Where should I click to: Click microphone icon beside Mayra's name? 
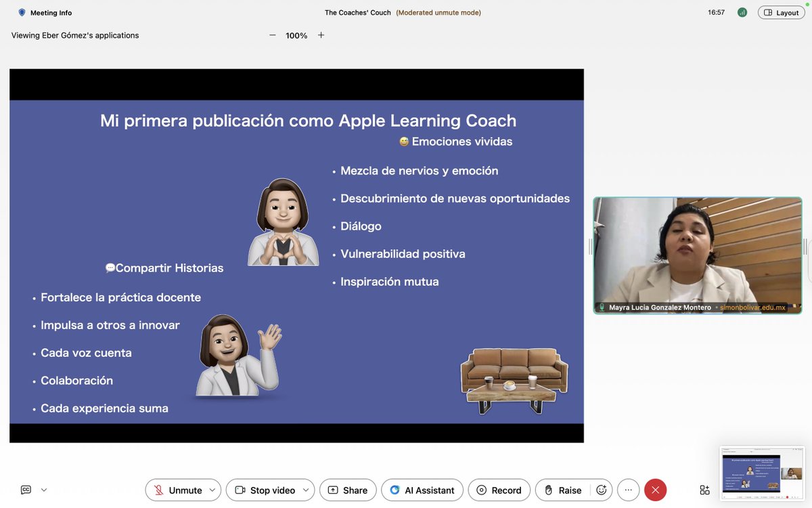click(x=602, y=308)
